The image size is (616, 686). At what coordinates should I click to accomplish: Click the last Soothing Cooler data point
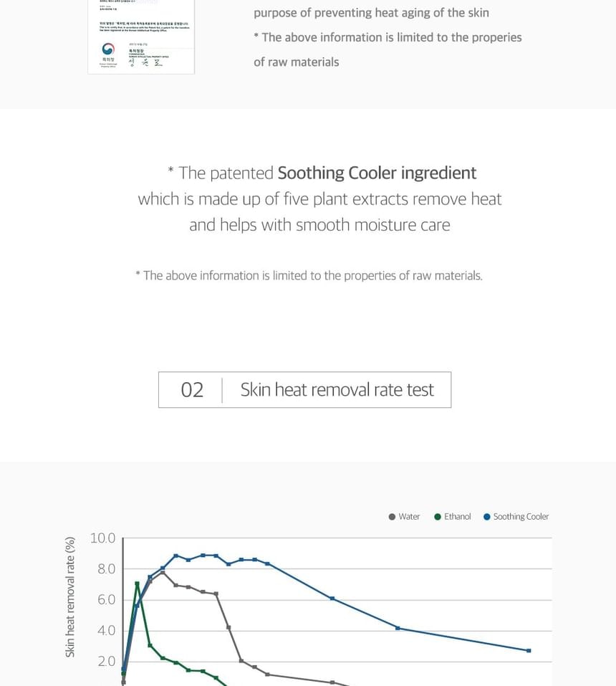coord(529,651)
